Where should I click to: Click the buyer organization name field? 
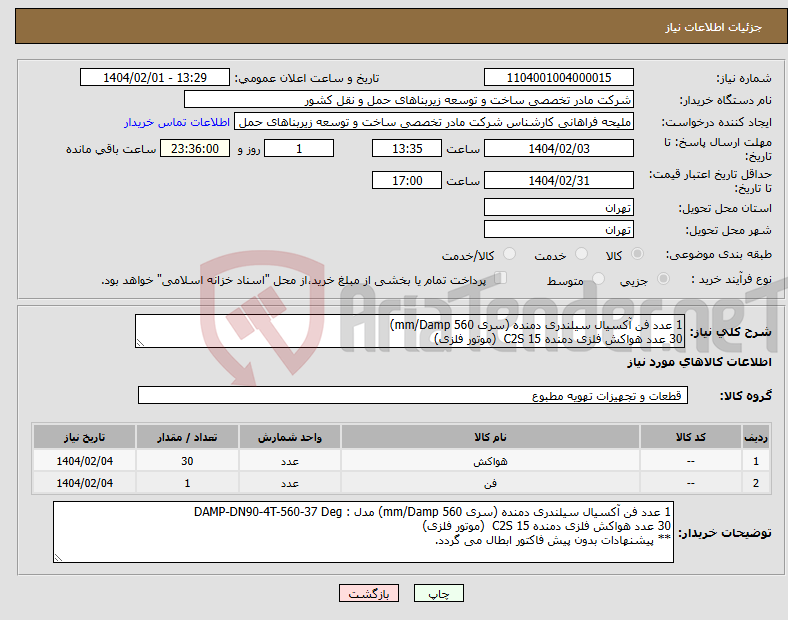pyautogui.click(x=409, y=99)
